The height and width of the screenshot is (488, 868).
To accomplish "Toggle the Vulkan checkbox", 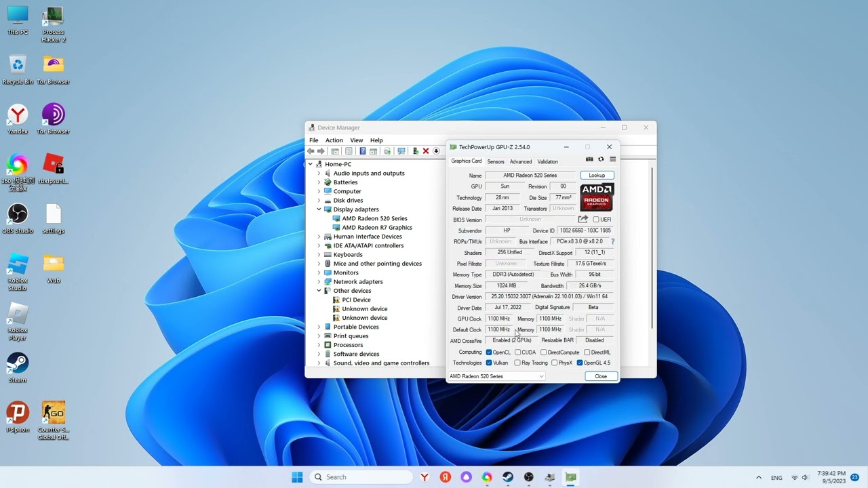I will coord(489,363).
